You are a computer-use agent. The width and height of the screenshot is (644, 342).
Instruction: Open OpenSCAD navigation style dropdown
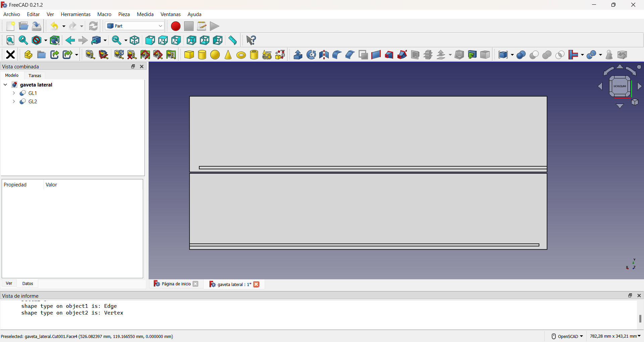(x=567, y=336)
